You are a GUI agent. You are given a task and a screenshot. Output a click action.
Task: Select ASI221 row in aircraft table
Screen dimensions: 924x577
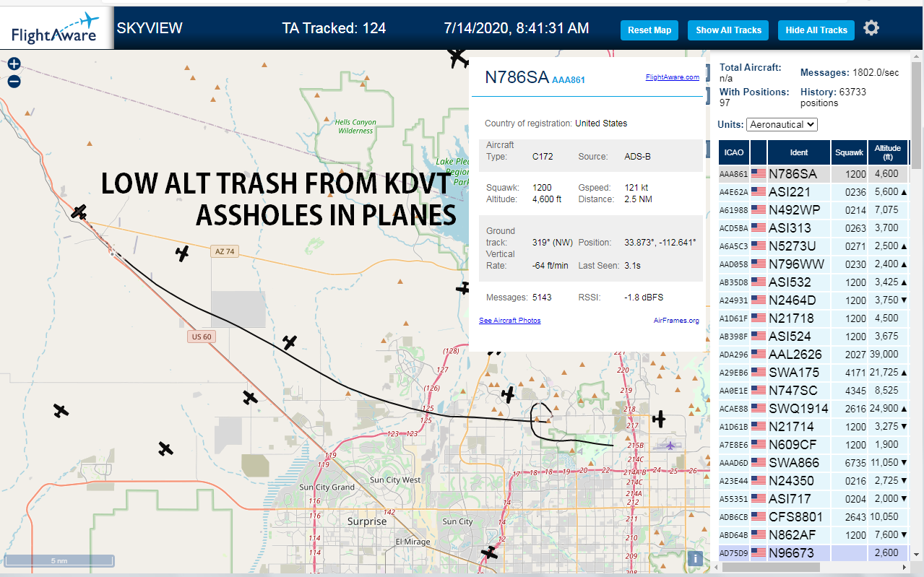(x=813, y=192)
